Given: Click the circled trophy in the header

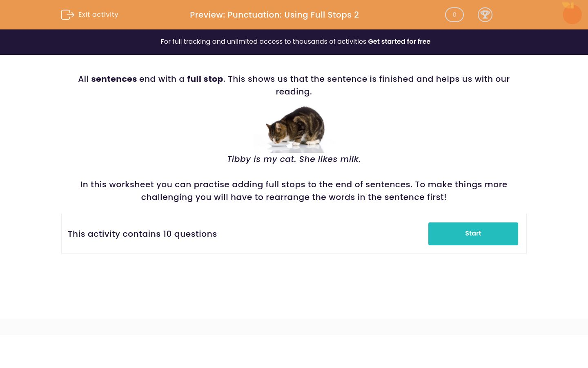Looking at the screenshot, I should click(485, 15).
